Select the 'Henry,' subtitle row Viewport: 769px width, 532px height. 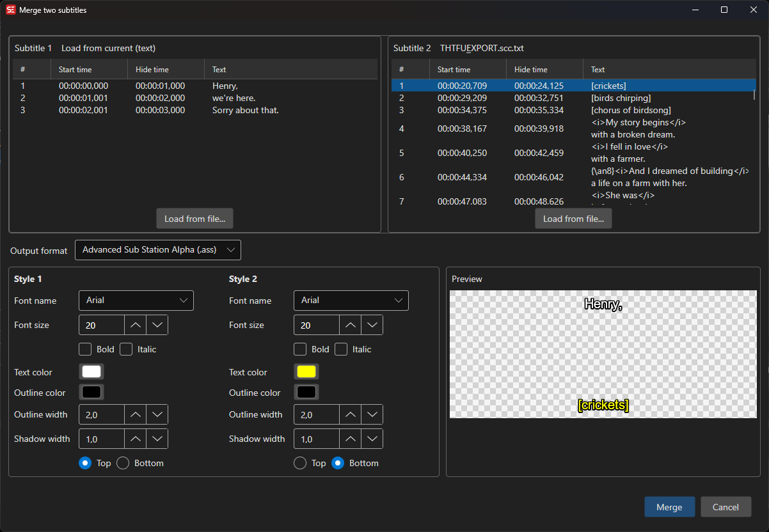tap(195, 86)
